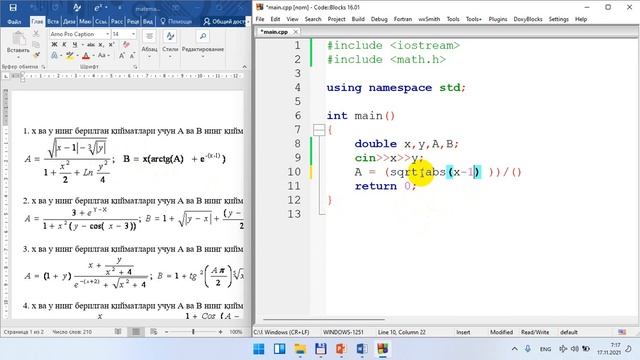Toggle underline Ч formatting in Word
The image size is (640, 360).
[x=74, y=44]
